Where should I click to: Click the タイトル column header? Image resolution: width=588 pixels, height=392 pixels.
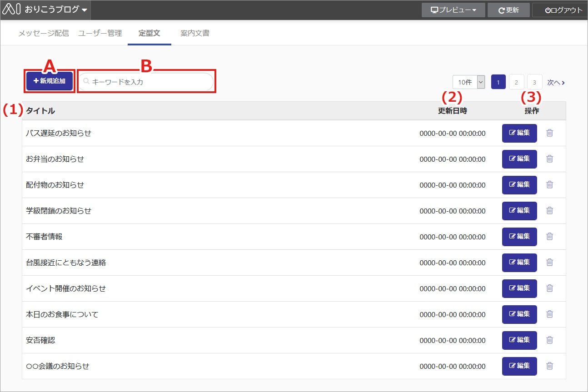pos(41,111)
